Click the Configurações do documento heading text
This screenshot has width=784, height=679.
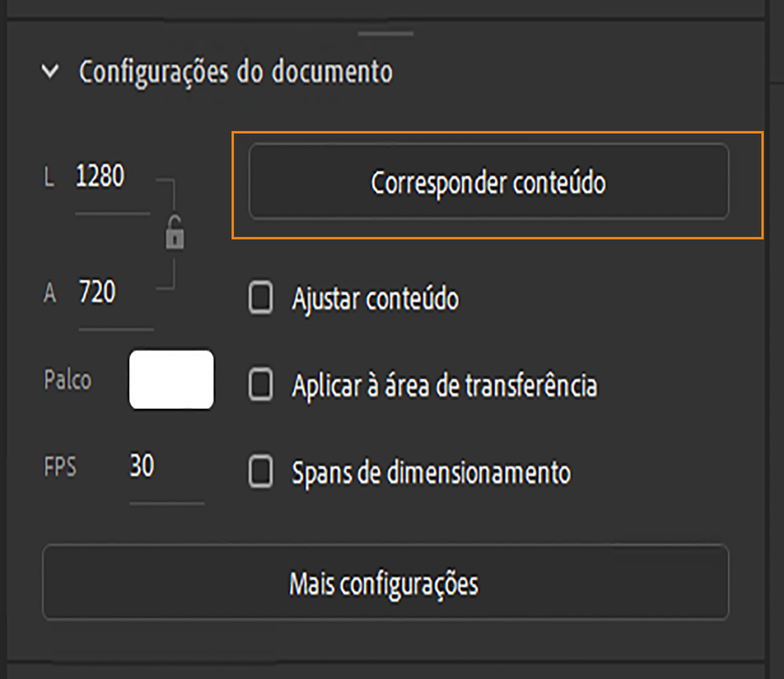click(236, 72)
